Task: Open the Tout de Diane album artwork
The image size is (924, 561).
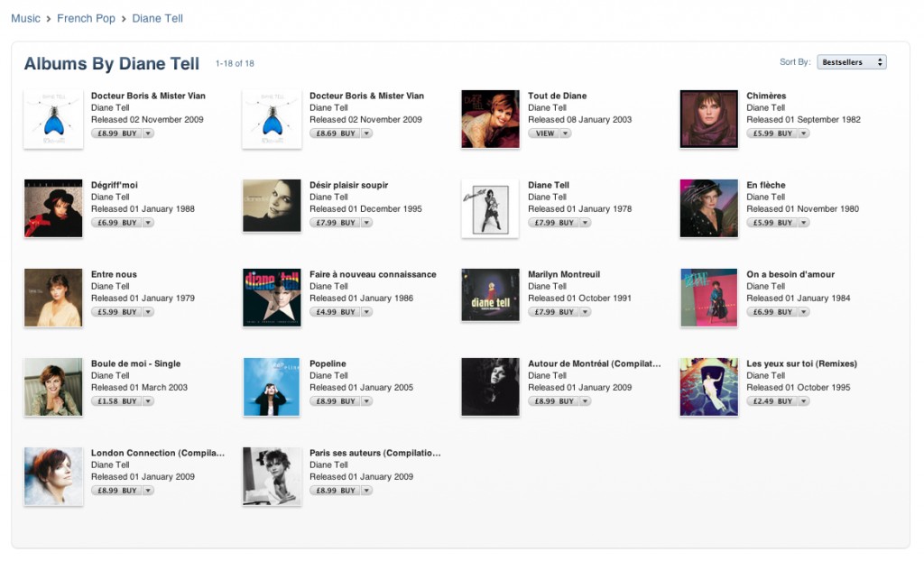Action: (490, 119)
